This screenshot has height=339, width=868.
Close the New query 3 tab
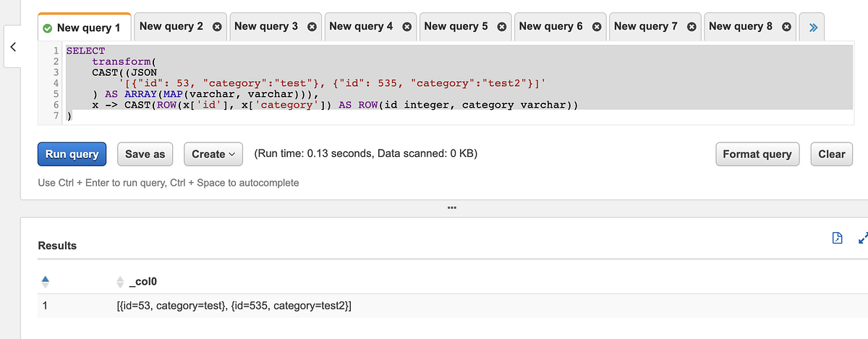(x=312, y=27)
